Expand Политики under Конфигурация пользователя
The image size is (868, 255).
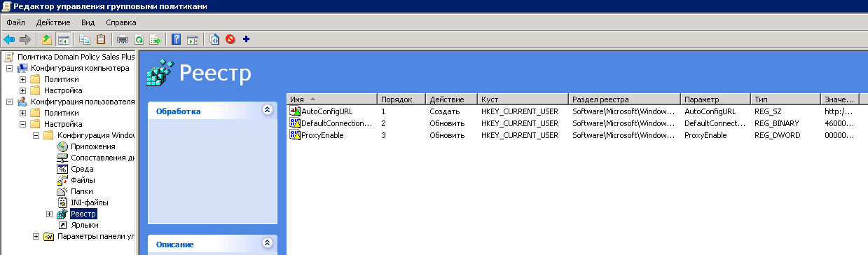(x=22, y=113)
